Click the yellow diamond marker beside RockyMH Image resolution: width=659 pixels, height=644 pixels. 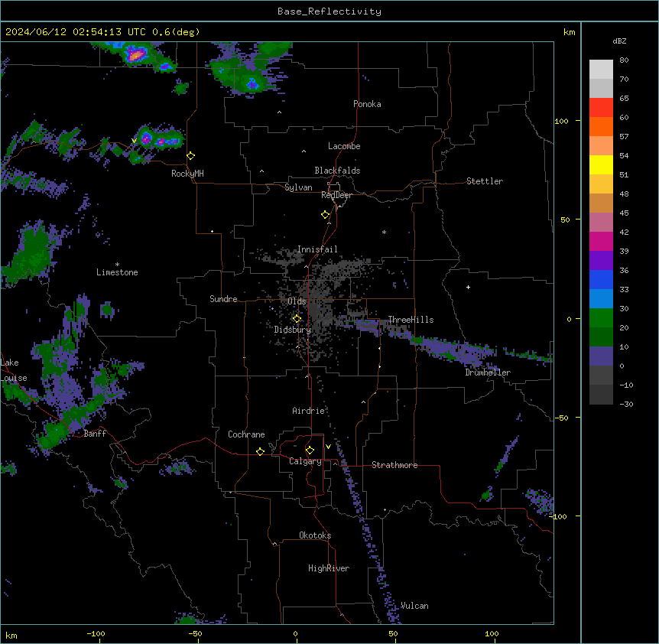pyautogui.click(x=191, y=156)
